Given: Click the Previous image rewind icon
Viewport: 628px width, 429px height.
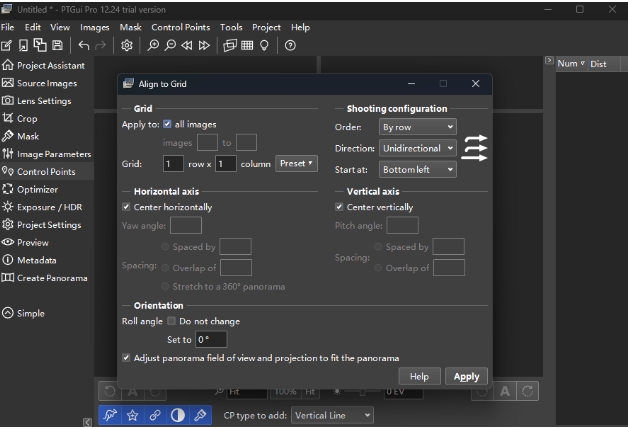Looking at the screenshot, I should click(187, 45).
